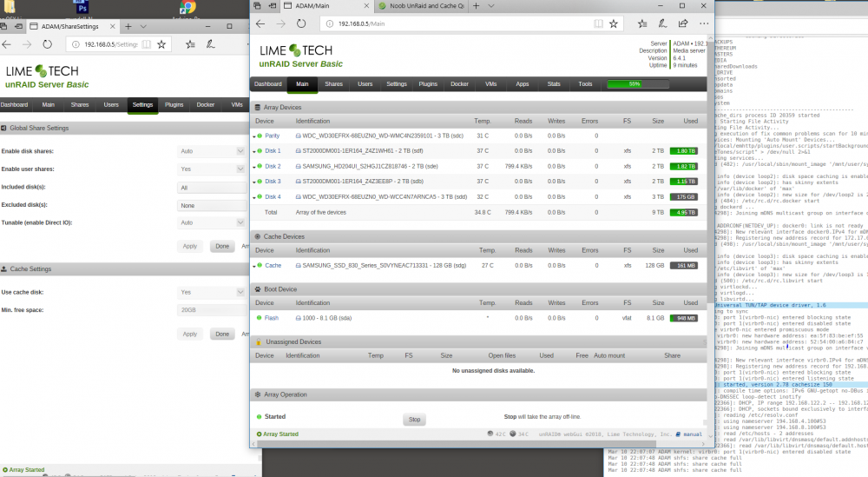Click the Disk 1 green status ball
This screenshot has width=868, height=477.
pos(260,150)
